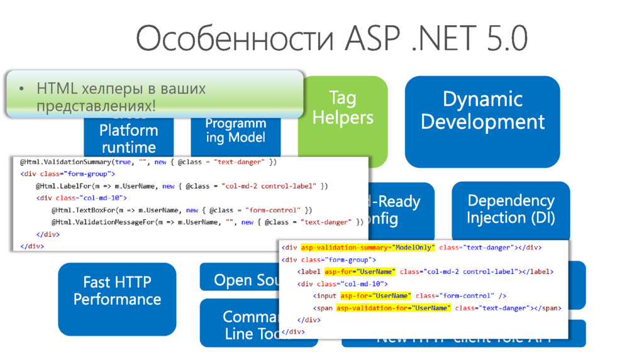
Task: Click the green HTML хелперы callout box
Action: click(155, 94)
